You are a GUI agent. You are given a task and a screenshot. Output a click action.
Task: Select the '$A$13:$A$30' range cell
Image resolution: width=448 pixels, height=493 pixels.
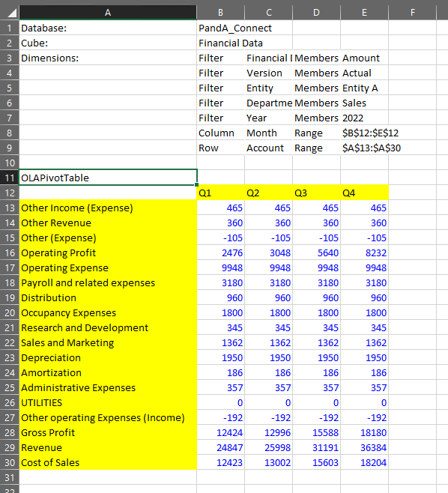[x=364, y=148]
